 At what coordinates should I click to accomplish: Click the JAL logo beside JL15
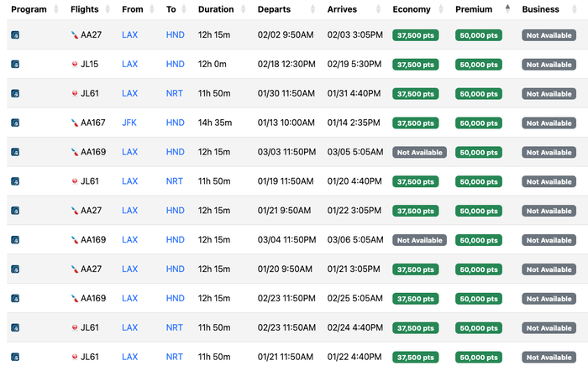[75, 64]
